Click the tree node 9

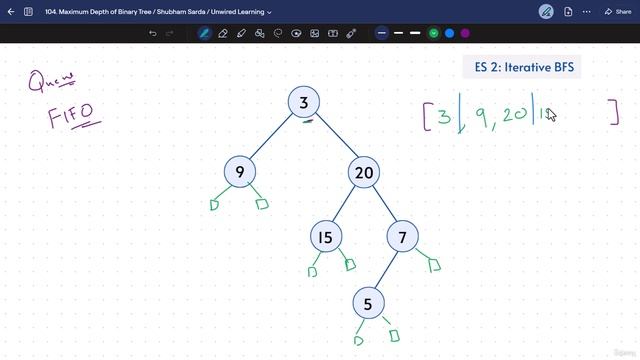(240, 172)
